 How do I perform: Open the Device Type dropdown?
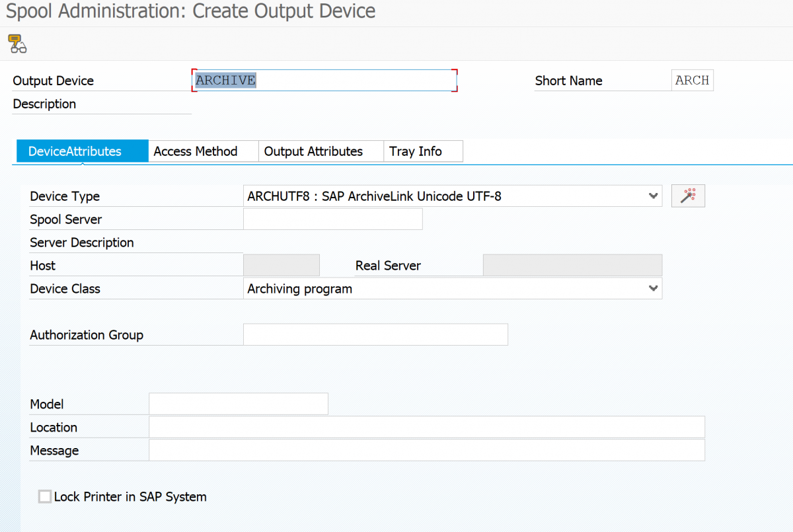pos(653,196)
